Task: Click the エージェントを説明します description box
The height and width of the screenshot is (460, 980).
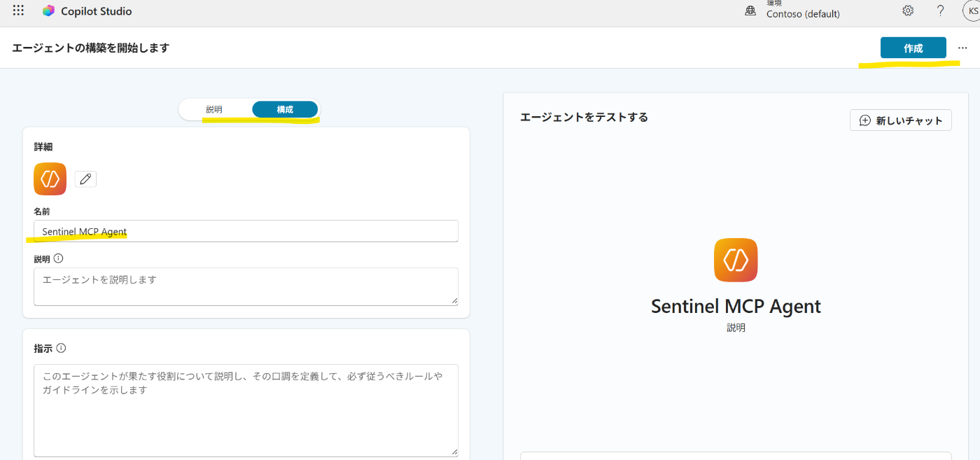Action: (x=246, y=286)
